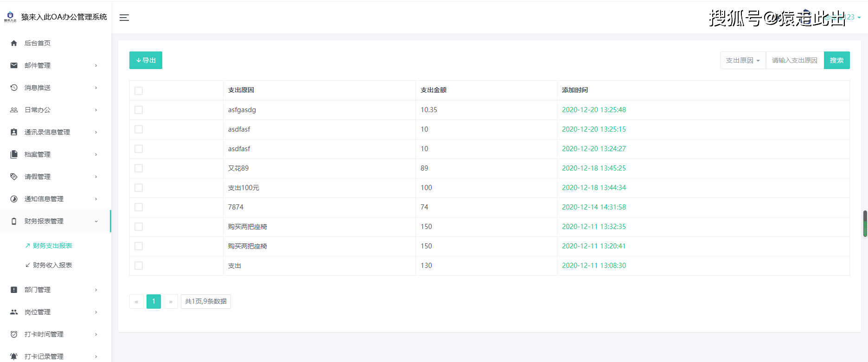The image size is (868, 362).
Task: Toggle the select-all checkbox in table header
Action: 139,90
